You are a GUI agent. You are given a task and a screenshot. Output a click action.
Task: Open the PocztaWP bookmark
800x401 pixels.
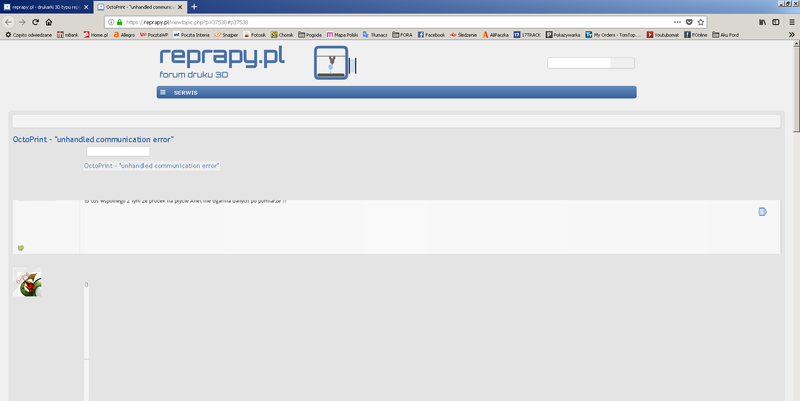[x=154, y=35]
